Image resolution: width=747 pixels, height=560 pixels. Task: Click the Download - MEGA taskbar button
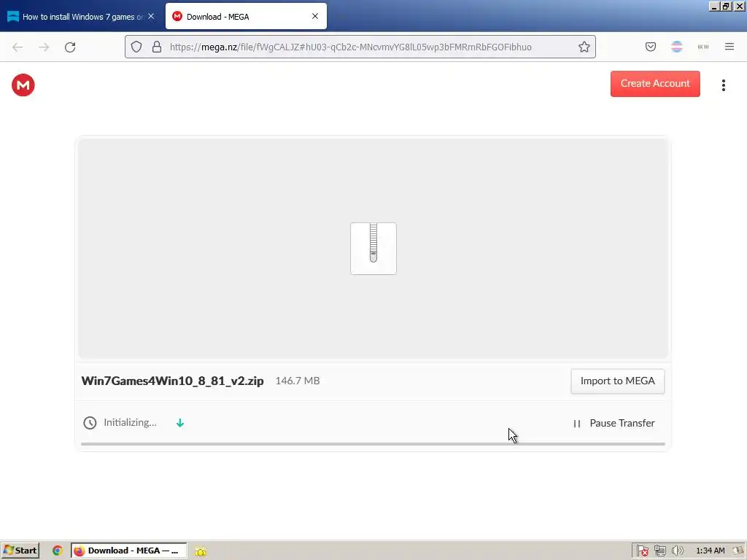click(128, 551)
